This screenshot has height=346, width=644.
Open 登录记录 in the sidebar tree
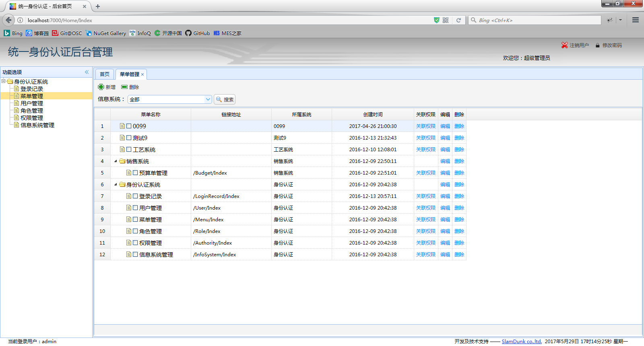[31, 89]
